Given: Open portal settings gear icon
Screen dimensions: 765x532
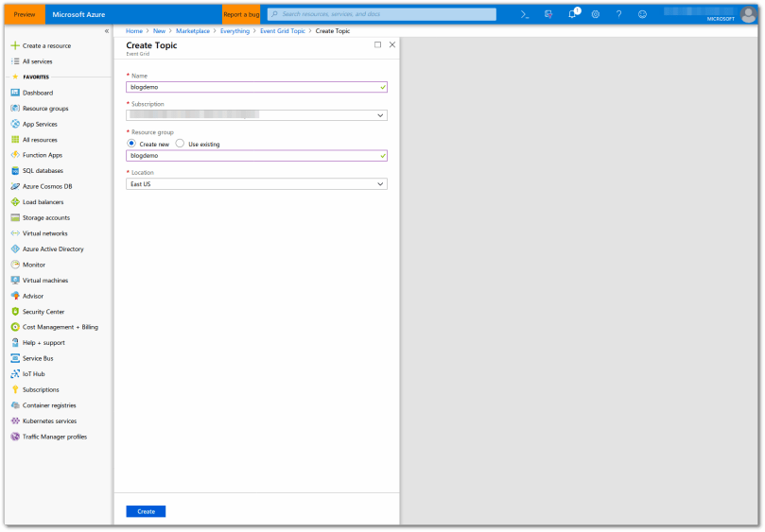Looking at the screenshot, I should [x=596, y=14].
